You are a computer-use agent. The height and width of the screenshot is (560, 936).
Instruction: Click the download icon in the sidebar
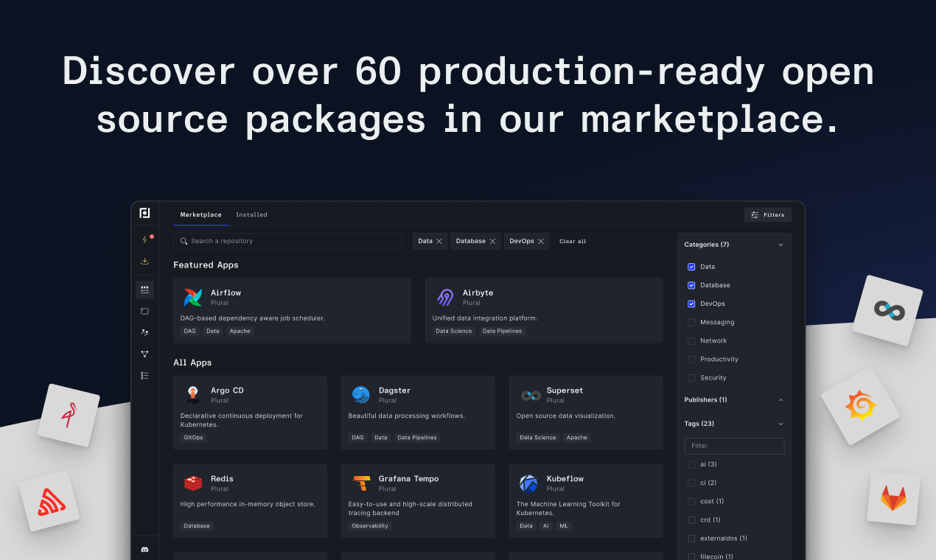[144, 261]
